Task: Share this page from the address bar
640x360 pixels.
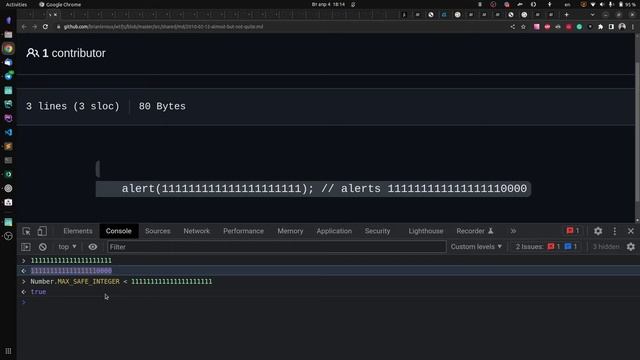Action: coord(513,27)
